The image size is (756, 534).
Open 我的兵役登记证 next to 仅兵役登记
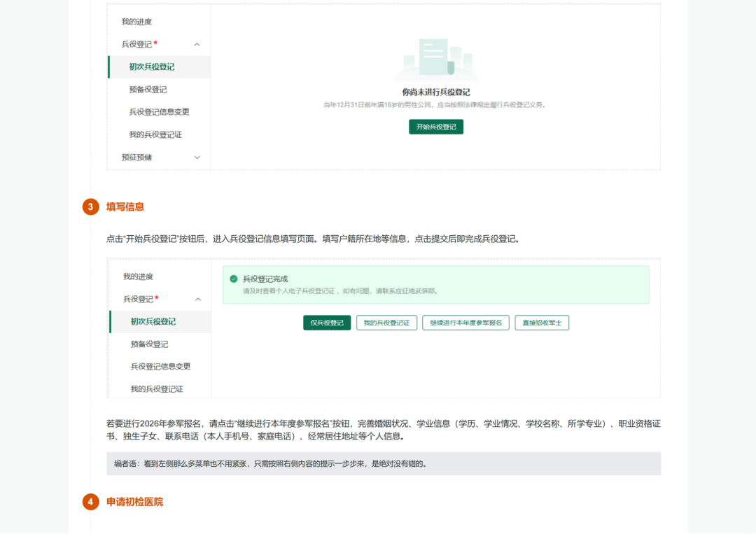pos(386,323)
